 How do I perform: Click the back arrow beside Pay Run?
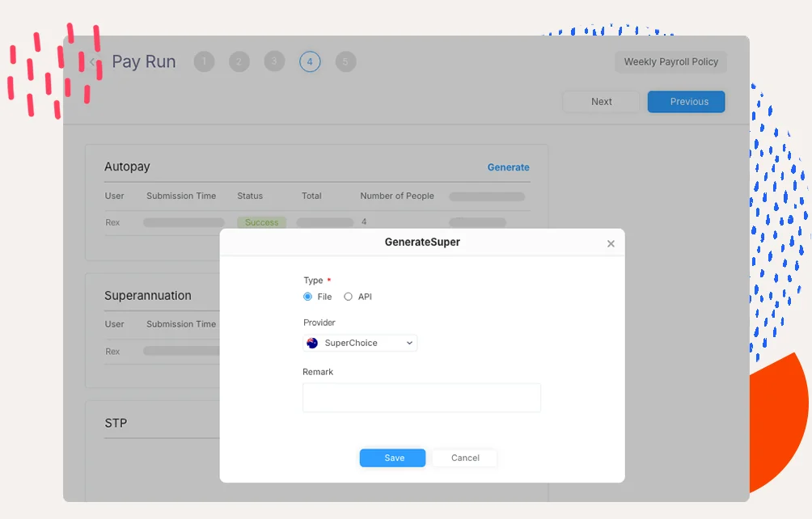click(x=93, y=62)
